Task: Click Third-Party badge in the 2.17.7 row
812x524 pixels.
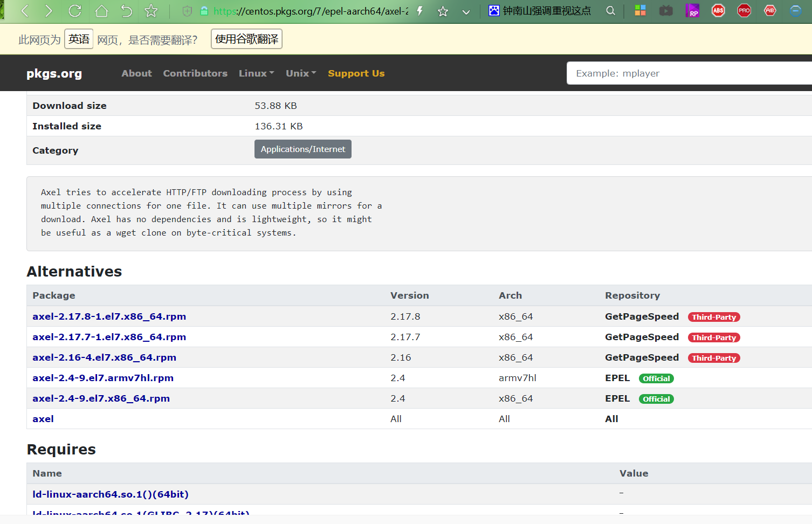Action: coord(714,337)
